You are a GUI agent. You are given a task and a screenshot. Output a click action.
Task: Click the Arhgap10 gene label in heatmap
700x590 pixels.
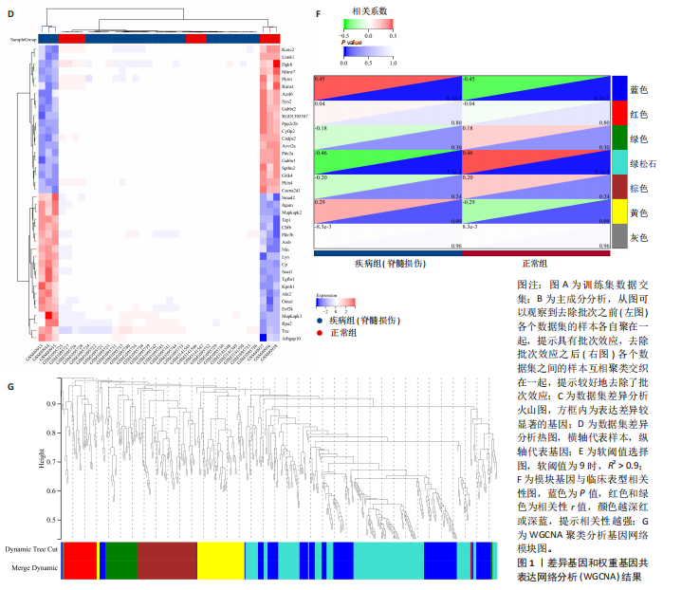[290, 338]
